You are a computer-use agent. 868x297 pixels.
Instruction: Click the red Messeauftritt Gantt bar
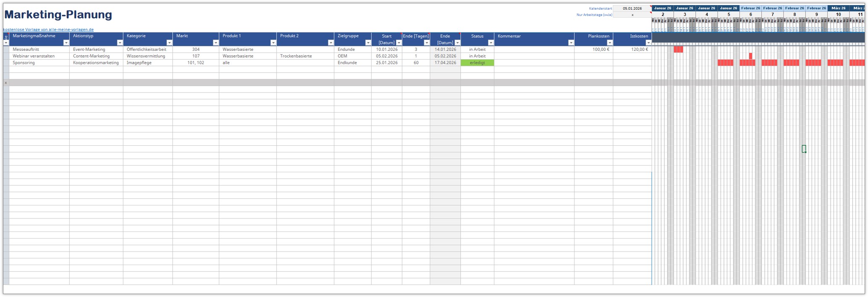(678, 49)
